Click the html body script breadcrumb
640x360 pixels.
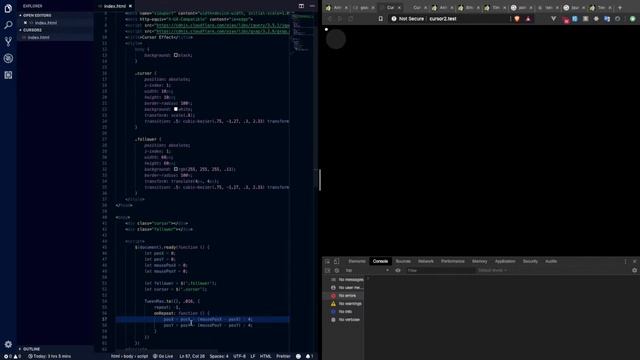(129, 356)
